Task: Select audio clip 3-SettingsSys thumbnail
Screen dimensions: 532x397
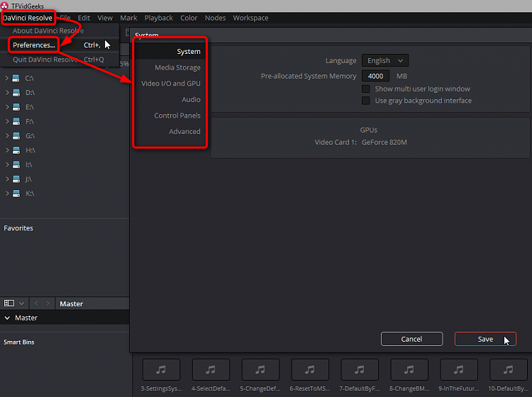Action: pyautogui.click(x=161, y=369)
